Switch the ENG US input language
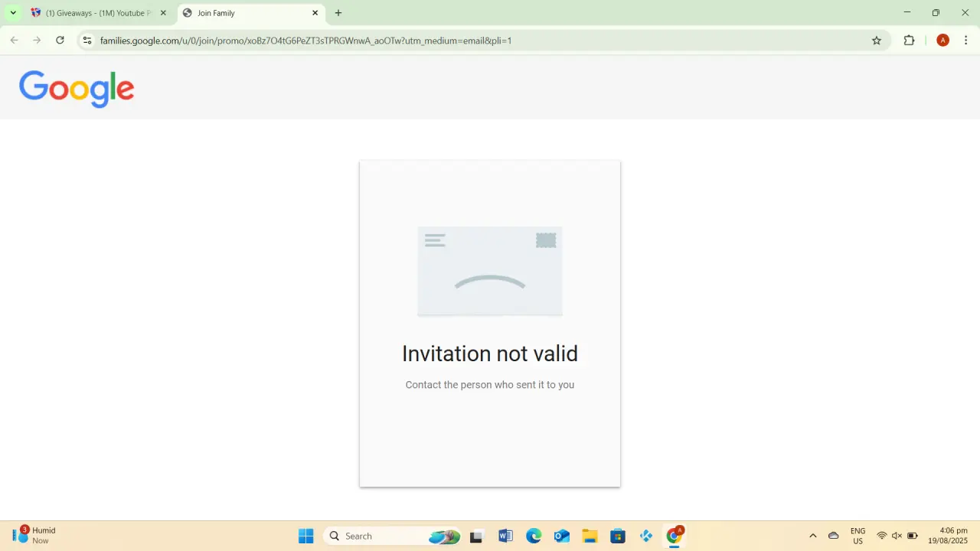 tap(858, 536)
